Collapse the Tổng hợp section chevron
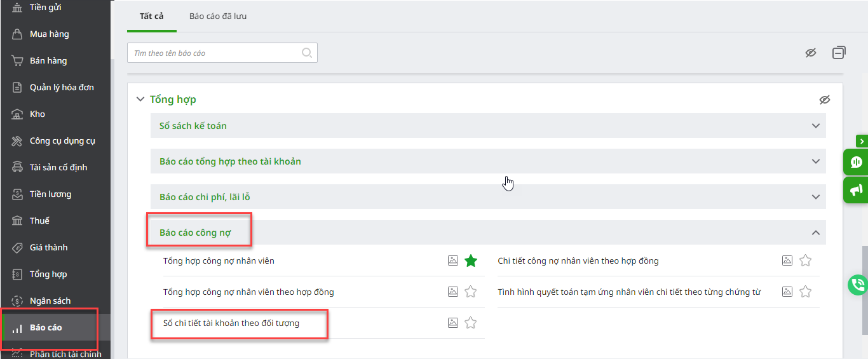868x359 pixels. pos(140,99)
